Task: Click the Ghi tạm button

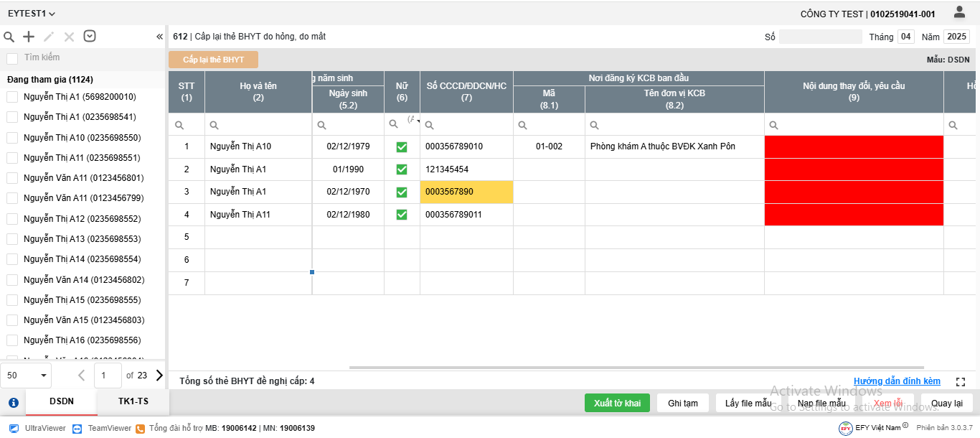Action: coord(683,403)
